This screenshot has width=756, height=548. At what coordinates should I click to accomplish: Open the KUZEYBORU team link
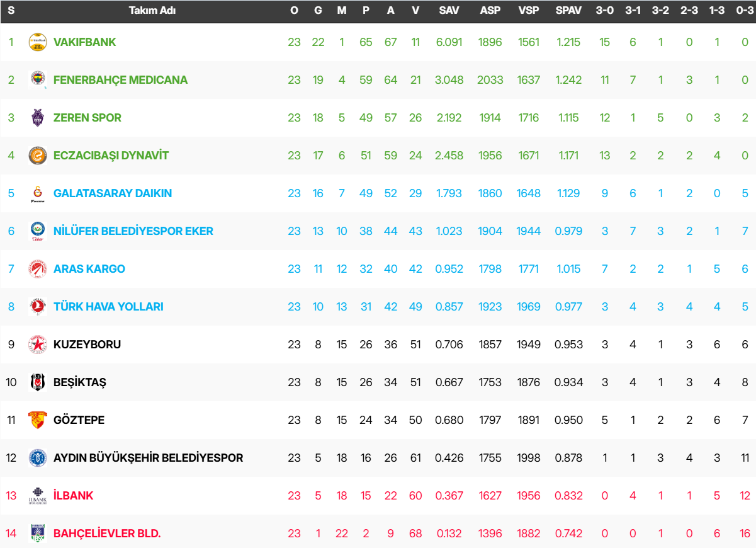pos(87,345)
